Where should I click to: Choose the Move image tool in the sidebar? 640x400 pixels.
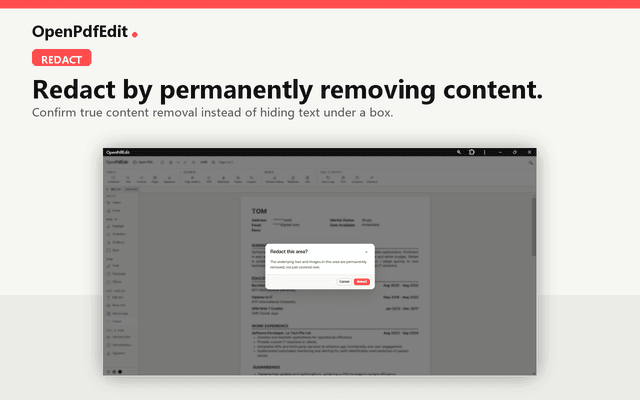(x=118, y=313)
